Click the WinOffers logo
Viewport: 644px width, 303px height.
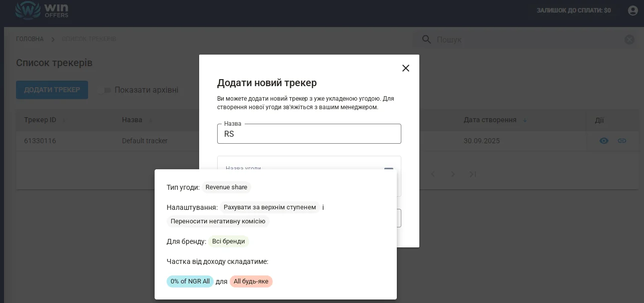[42, 10]
